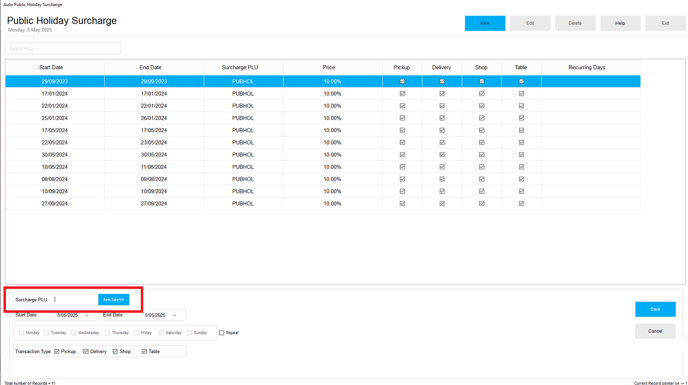Uncheck the Pickup transaction type
The width and height of the screenshot is (688, 385).
pyautogui.click(x=57, y=352)
